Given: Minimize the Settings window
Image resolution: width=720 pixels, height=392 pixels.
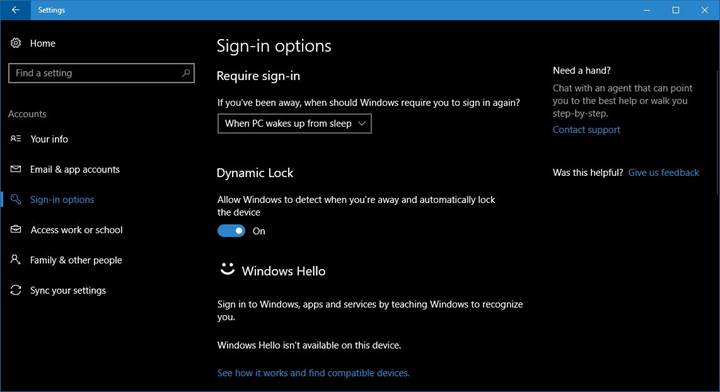Looking at the screenshot, I should 647,10.
